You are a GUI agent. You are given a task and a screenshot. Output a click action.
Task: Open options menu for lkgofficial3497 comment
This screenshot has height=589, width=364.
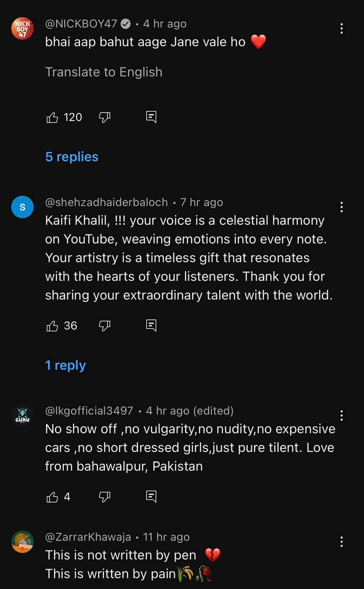(x=341, y=416)
